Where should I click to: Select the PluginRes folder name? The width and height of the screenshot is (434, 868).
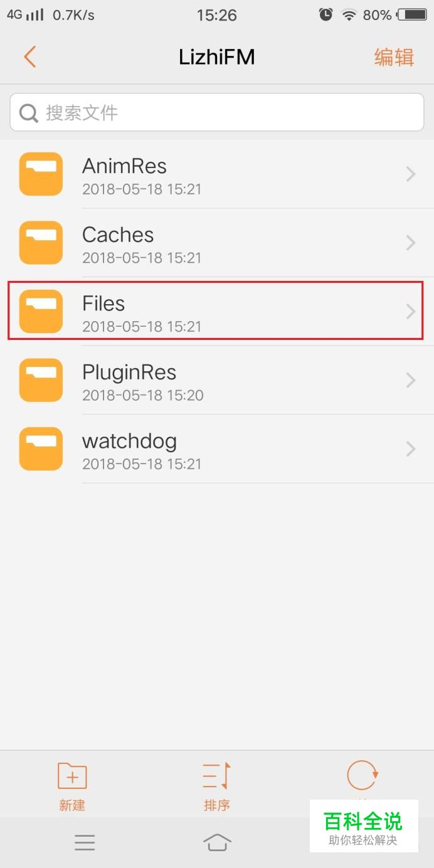click(x=129, y=373)
